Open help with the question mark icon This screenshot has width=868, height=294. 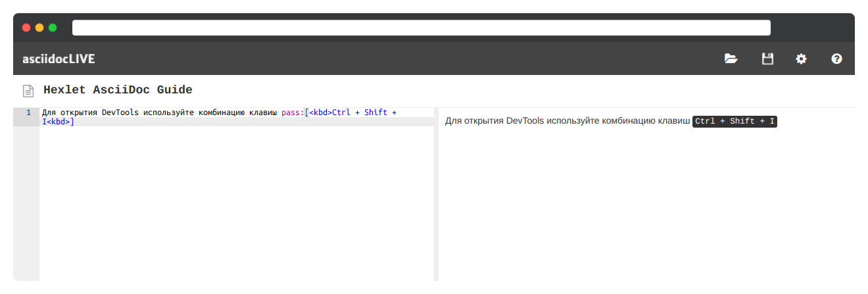tap(836, 59)
